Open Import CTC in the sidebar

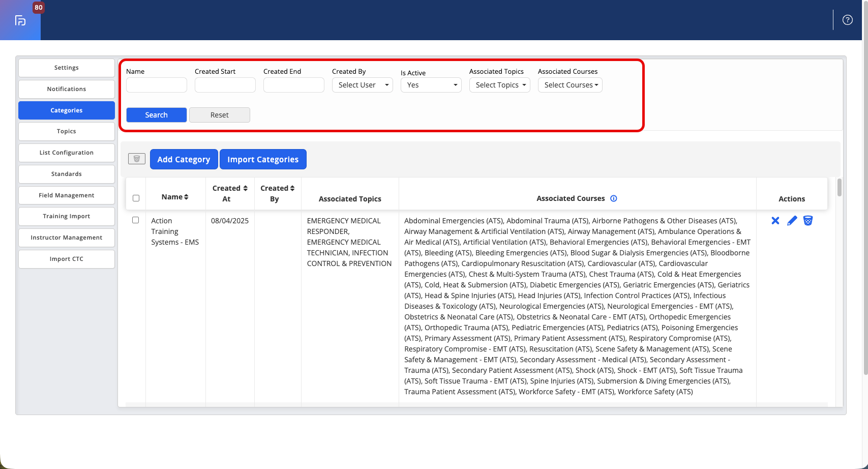tap(67, 259)
